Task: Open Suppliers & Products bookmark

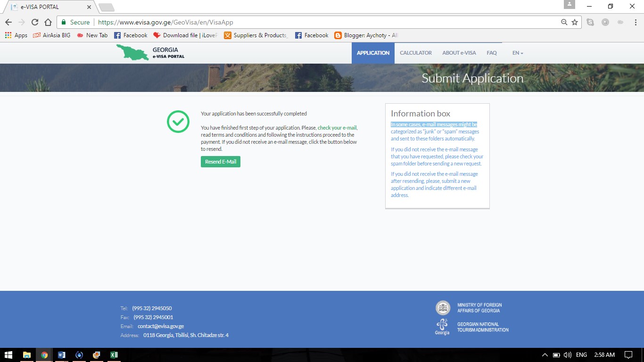Action: coord(256,35)
